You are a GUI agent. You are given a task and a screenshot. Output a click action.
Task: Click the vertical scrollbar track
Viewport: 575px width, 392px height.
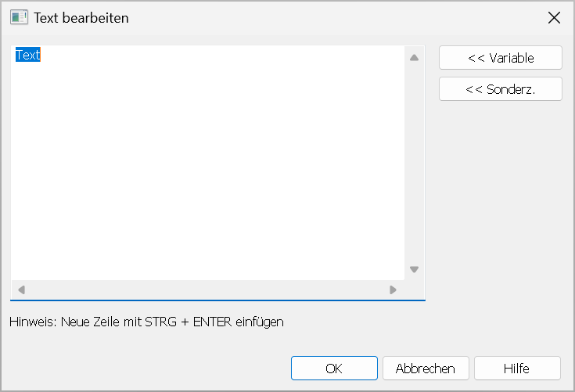click(x=415, y=163)
